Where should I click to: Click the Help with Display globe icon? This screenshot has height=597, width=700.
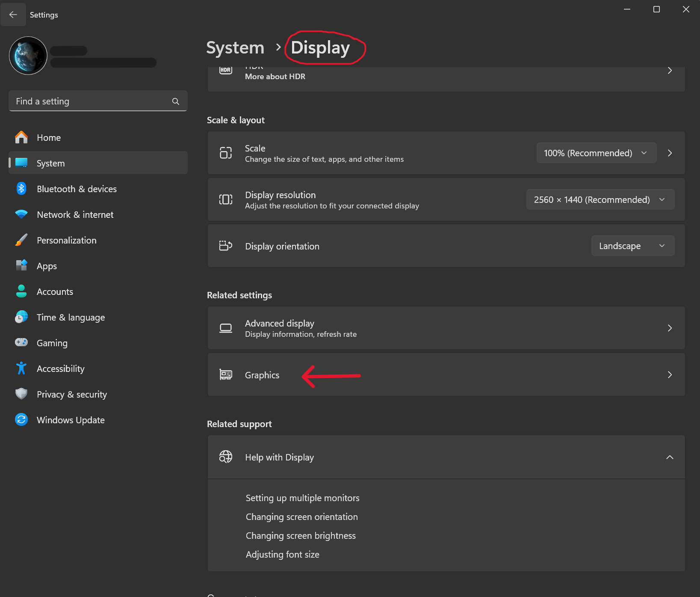225,457
